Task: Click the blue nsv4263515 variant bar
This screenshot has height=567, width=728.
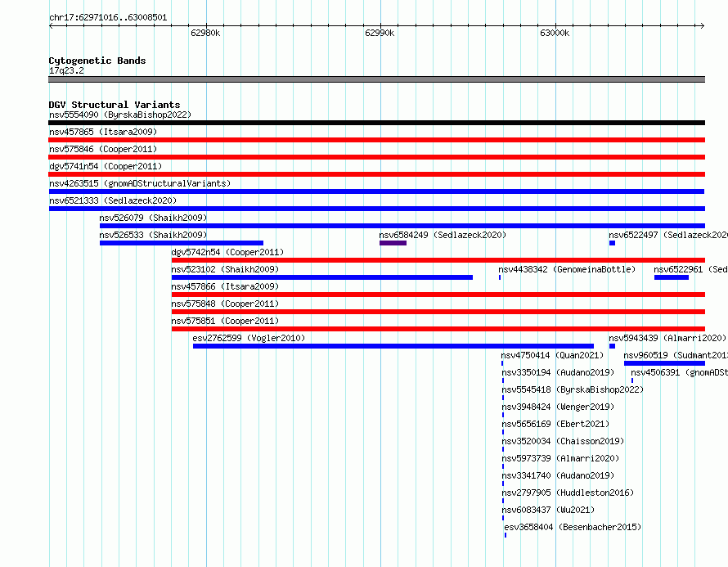Action: tap(376, 191)
